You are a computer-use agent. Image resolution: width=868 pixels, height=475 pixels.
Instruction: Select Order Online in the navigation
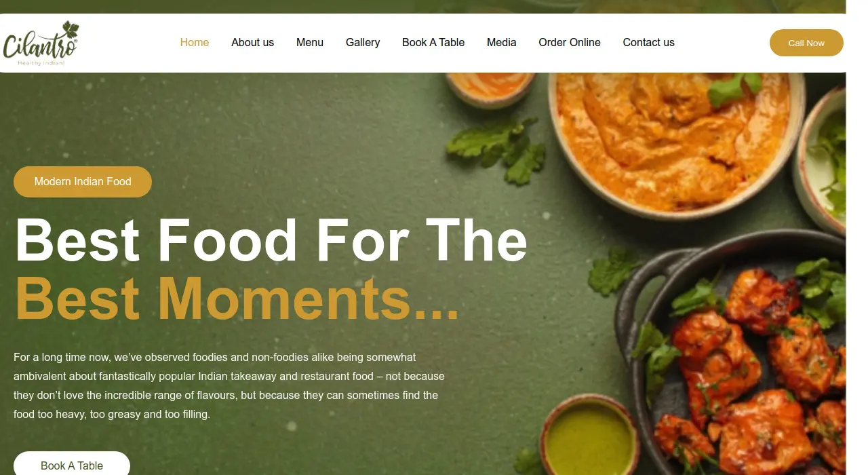pos(570,42)
